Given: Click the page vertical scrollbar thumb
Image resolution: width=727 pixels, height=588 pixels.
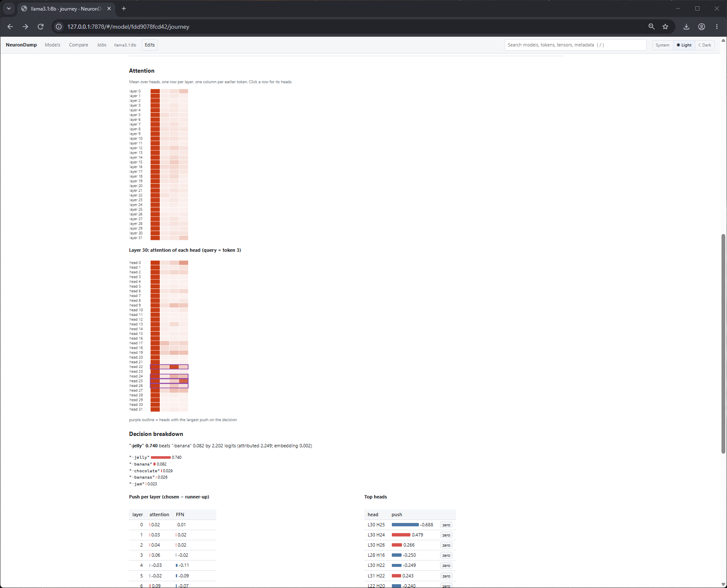Looking at the screenshot, I should tap(723, 344).
